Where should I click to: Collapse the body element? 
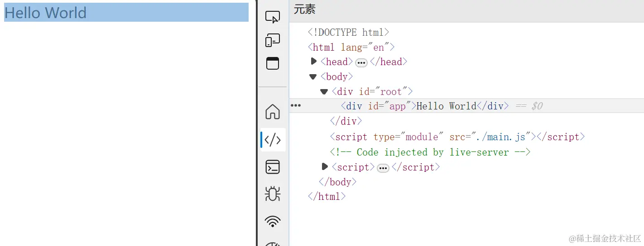pyautogui.click(x=313, y=76)
